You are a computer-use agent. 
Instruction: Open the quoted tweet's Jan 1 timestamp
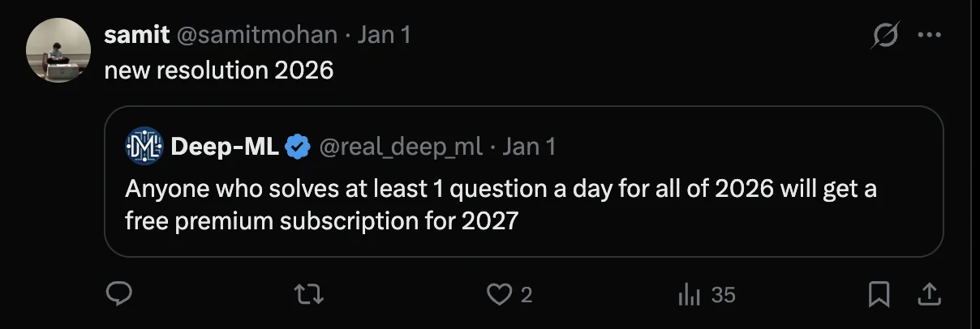[x=529, y=147]
